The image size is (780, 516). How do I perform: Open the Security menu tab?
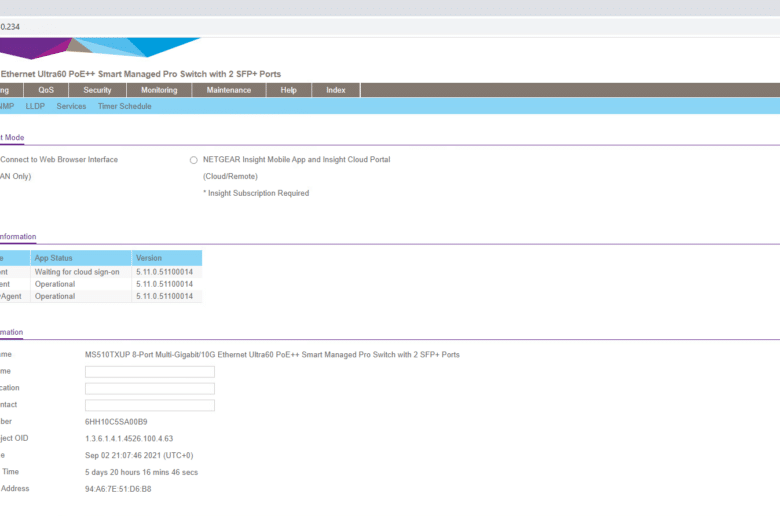click(x=98, y=90)
